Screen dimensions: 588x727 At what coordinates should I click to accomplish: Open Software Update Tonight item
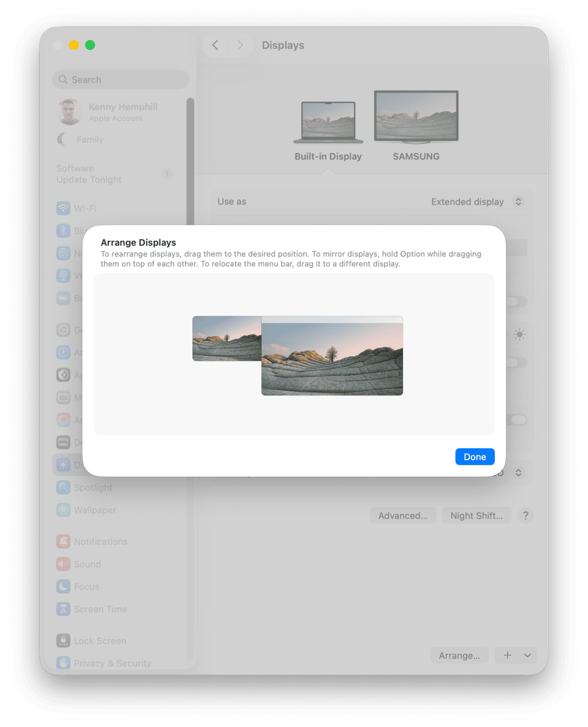click(89, 174)
